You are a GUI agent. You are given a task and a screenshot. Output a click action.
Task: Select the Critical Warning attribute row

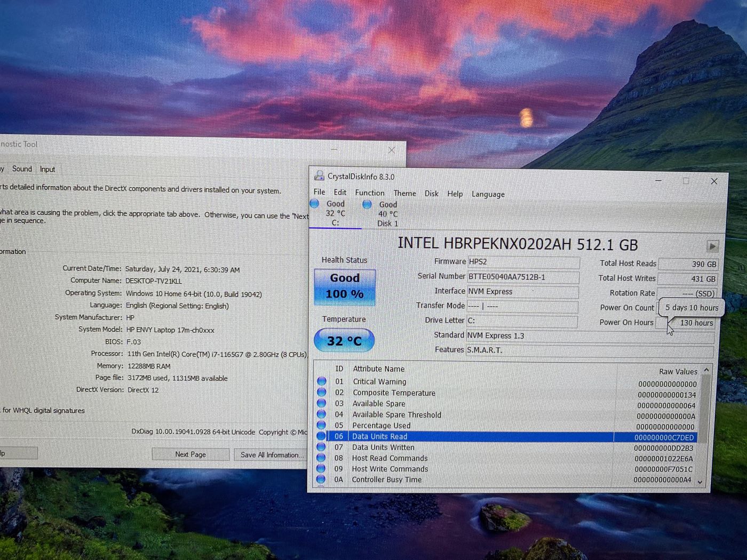(507, 382)
